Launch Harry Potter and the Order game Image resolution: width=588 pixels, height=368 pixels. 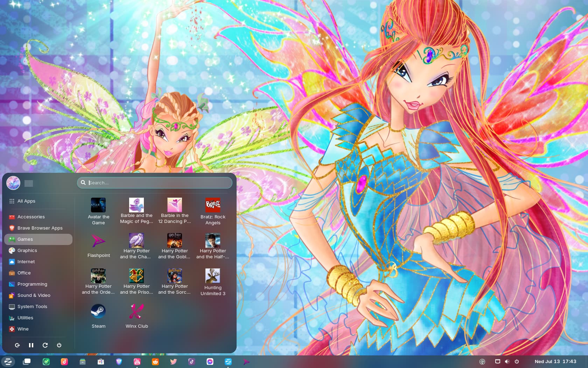[x=98, y=282]
